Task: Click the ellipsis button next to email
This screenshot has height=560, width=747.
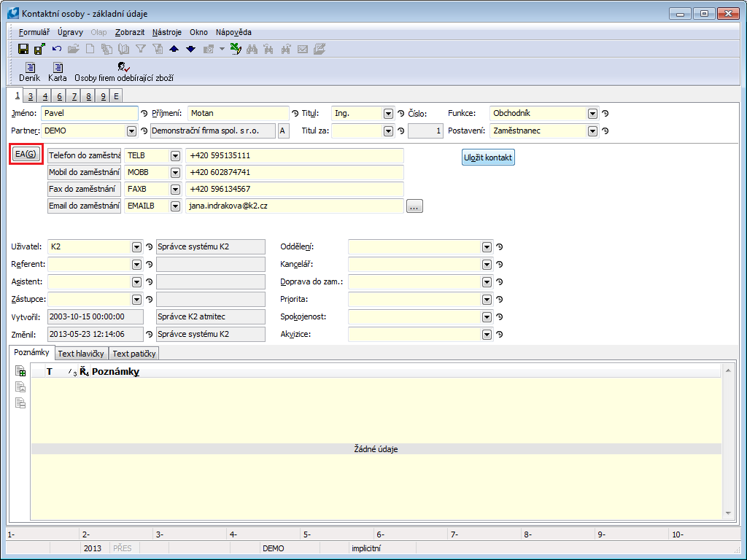Action: 414,206
